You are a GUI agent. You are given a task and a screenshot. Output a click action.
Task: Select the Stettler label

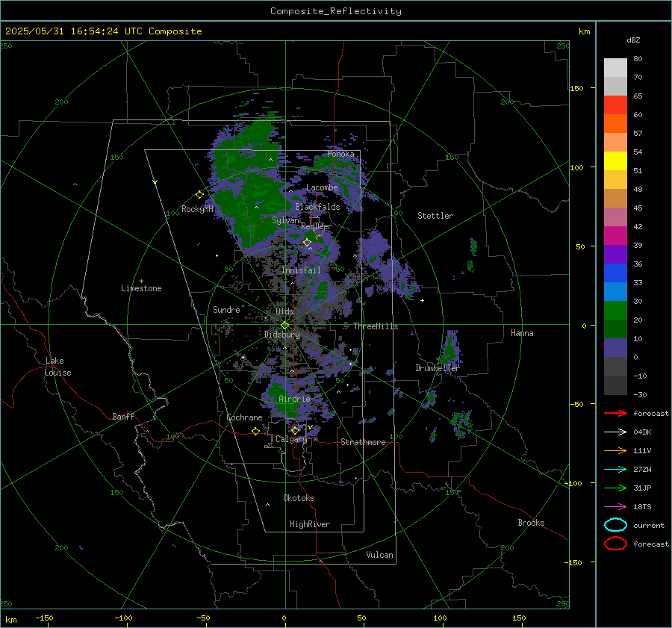[435, 216]
